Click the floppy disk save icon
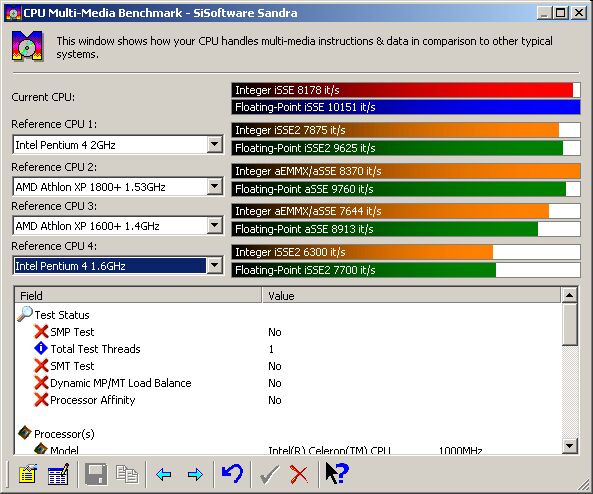The height and width of the screenshot is (494, 593). tap(96, 474)
